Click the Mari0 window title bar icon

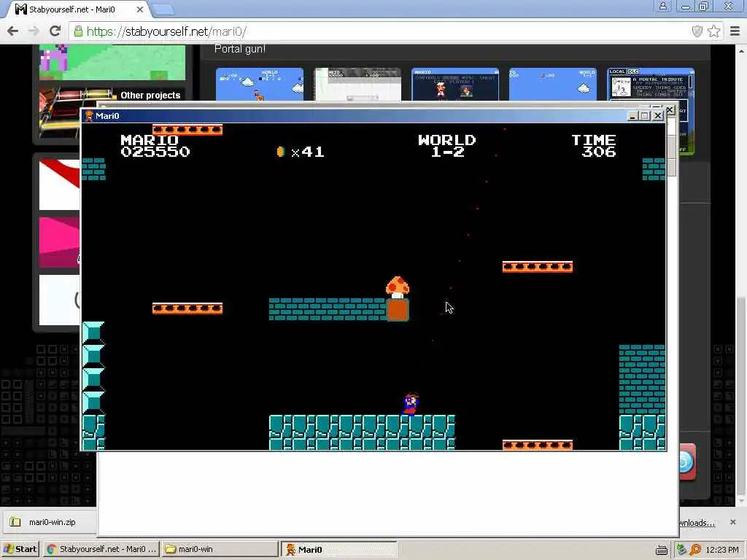(x=89, y=116)
